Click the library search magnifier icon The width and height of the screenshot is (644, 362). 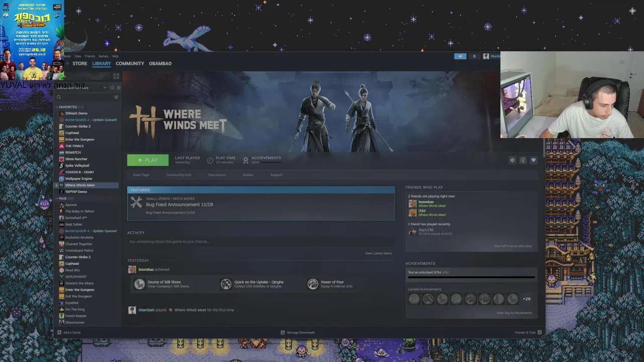tap(58, 97)
